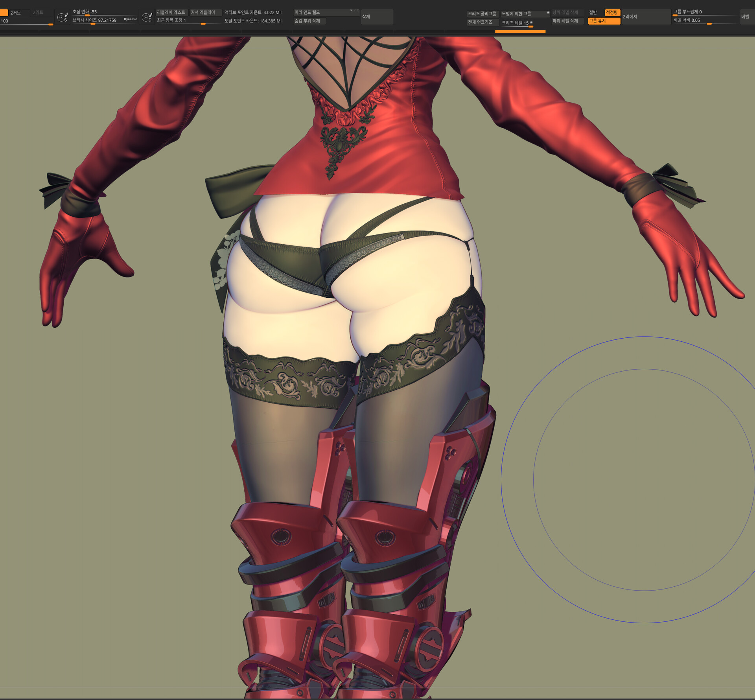Screen dimensions: 755x700
Task: Click the 리플레이 라스트 button
Action: [x=171, y=13]
